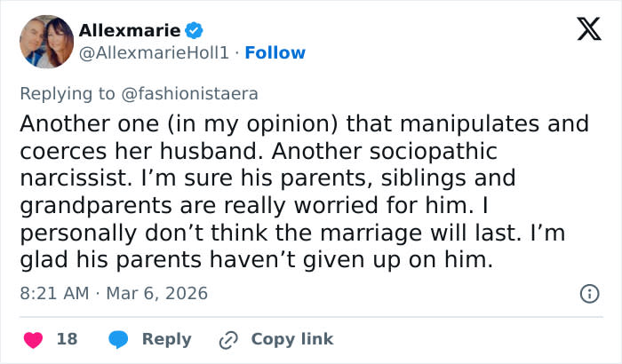
Task: Click the Mar 6, 2026 date text
Action: pos(155,292)
